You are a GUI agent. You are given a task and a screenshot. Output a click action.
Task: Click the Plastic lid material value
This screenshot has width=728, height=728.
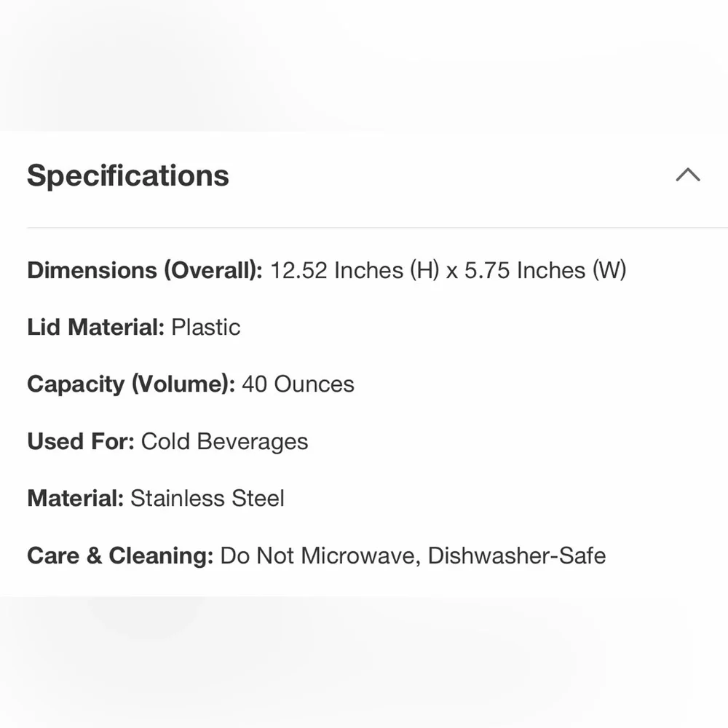tap(206, 328)
